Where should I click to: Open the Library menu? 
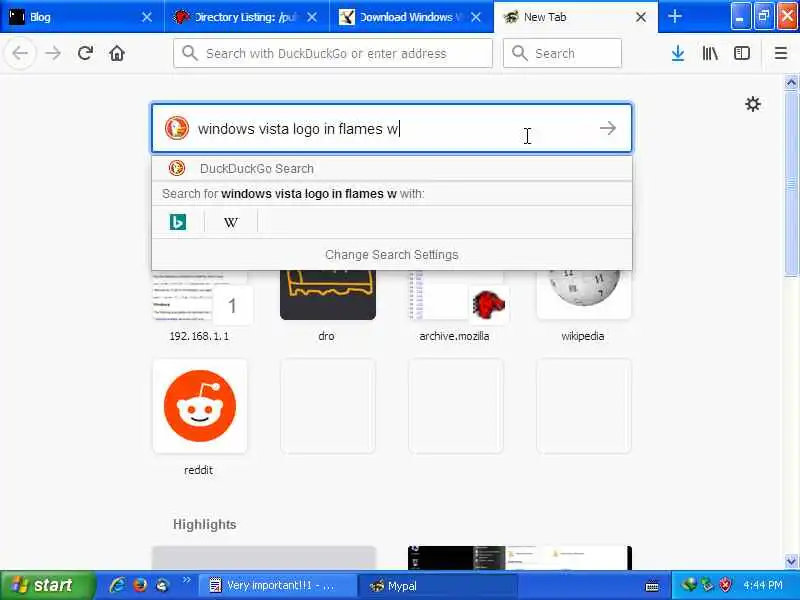(x=710, y=53)
